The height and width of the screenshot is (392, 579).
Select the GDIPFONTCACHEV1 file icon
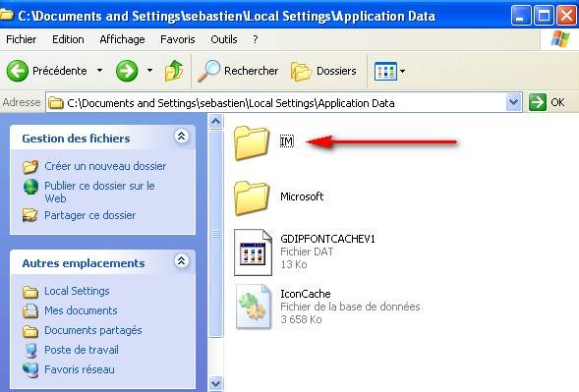[x=253, y=252]
